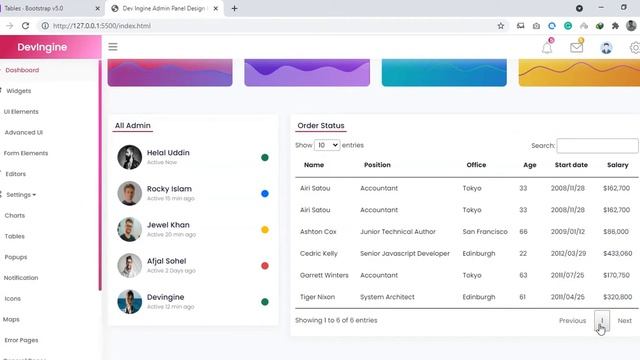
Task: Open the notifications bell icon
Action: coord(547,48)
